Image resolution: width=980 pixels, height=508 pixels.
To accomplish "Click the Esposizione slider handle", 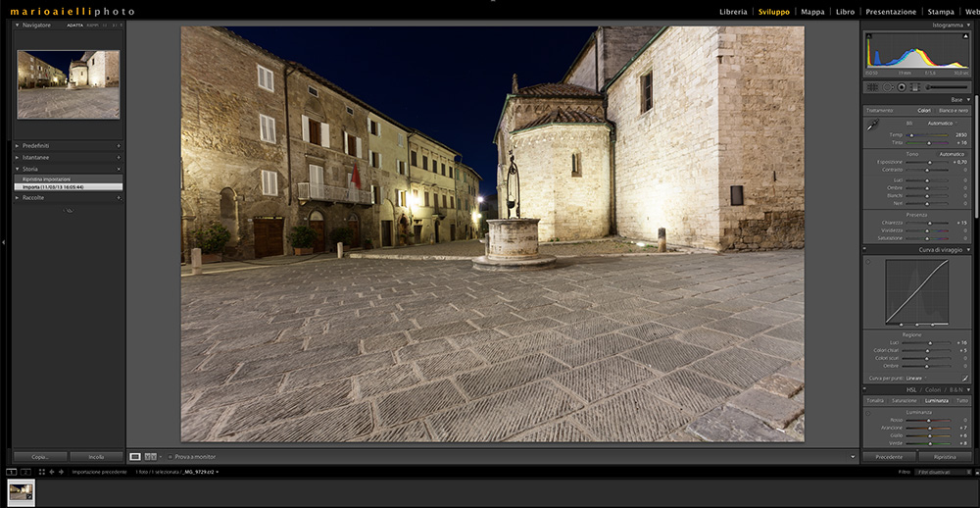I will pyautogui.click(x=931, y=162).
